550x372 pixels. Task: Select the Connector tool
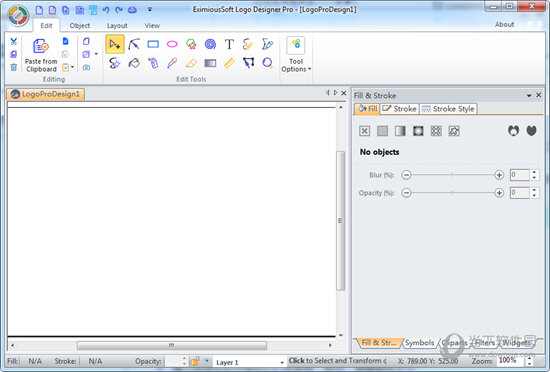(x=248, y=63)
